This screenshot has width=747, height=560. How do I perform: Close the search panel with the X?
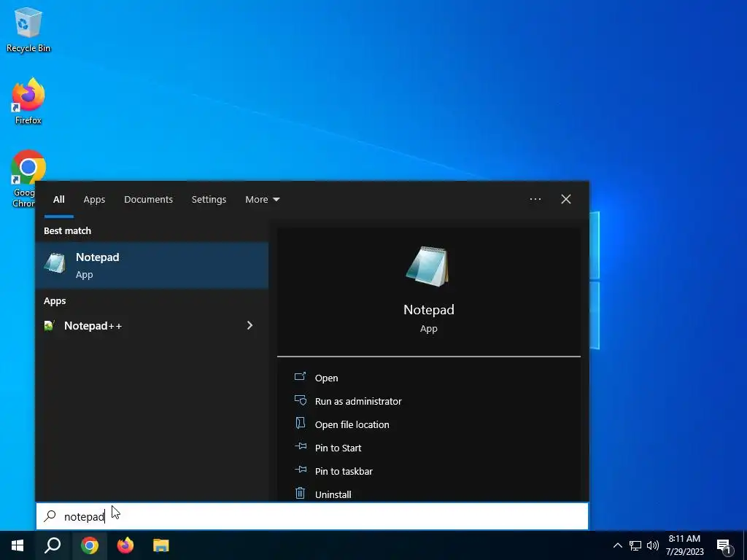tap(566, 199)
